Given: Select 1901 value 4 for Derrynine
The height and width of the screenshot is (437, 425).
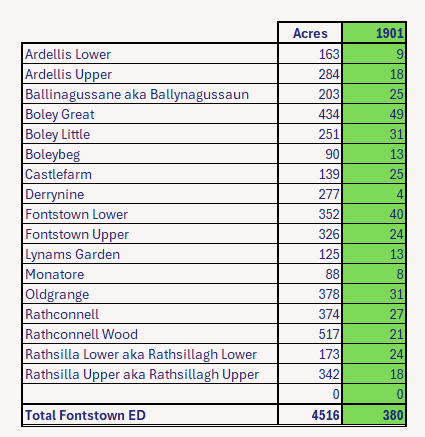Looking at the screenshot, I should point(374,194).
